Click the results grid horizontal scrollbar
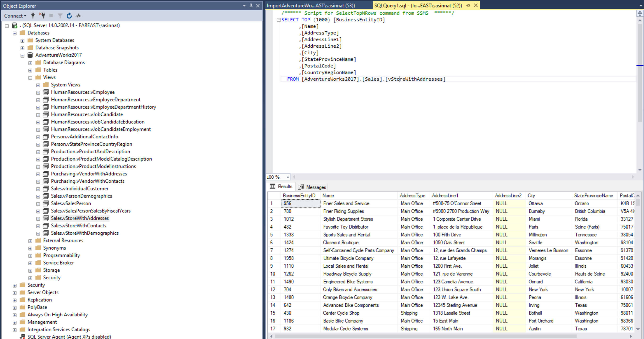 tap(425, 336)
